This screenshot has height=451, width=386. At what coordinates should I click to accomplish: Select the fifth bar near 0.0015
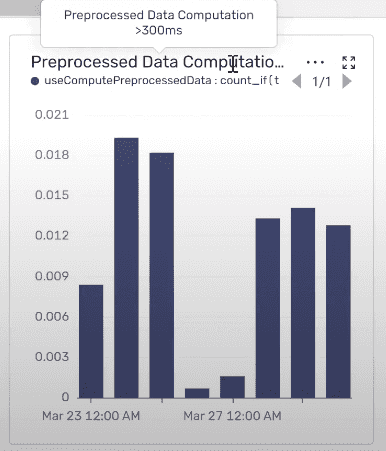[232, 387]
